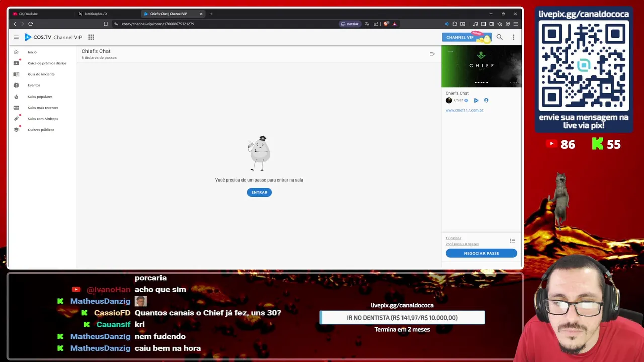
Task: Open Caixa de prêmios diários
Action: point(47,63)
